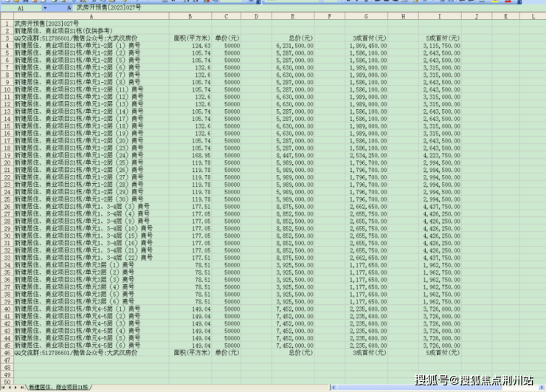Select row 46 QQ交流群:512786601 cell
This screenshot has width=546, height=392.
coord(91,353)
